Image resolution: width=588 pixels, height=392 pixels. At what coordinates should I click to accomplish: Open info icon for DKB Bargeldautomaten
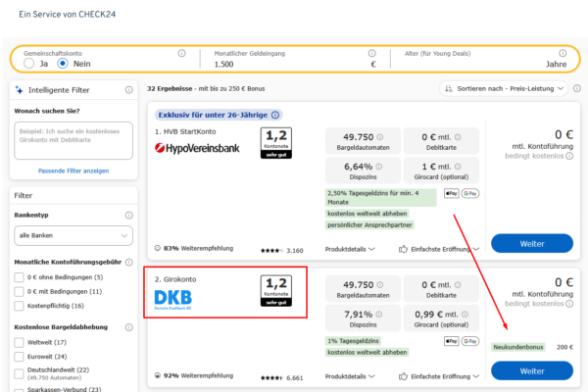(x=380, y=285)
